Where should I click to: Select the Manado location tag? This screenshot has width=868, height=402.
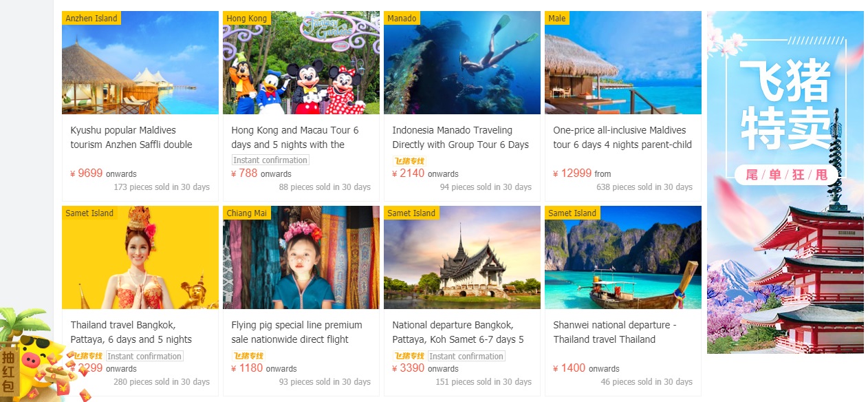(x=402, y=18)
